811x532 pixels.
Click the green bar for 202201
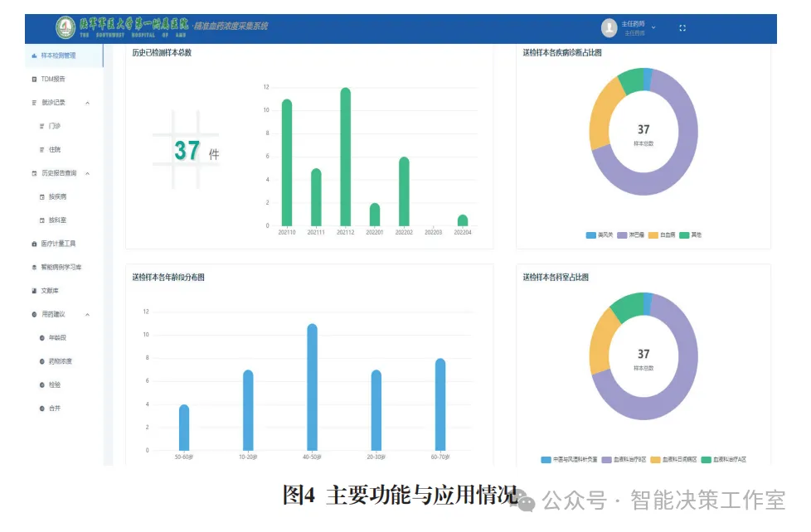[x=375, y=215]
